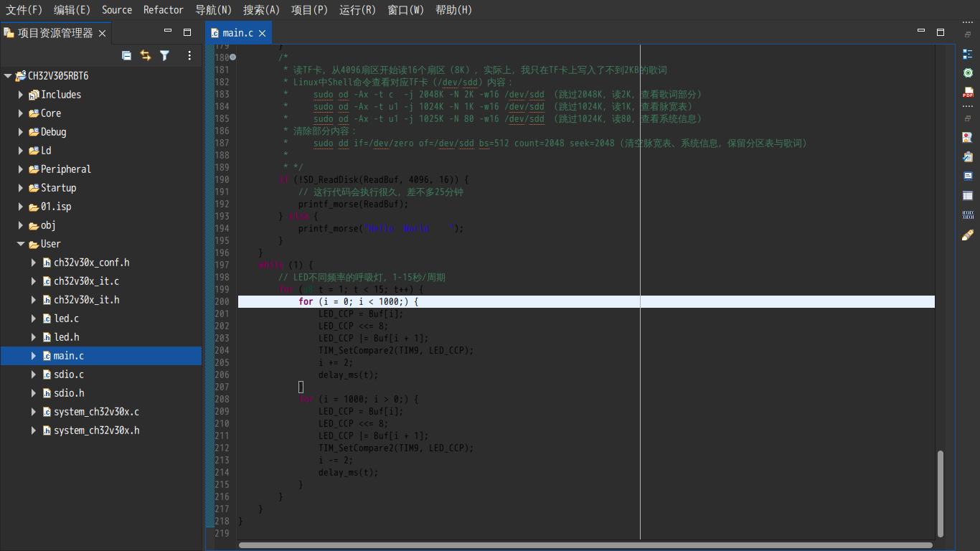Screen dimensions: 980x551
Task: Open project explorer view menu (three dots)
Action: pos(189,55)
